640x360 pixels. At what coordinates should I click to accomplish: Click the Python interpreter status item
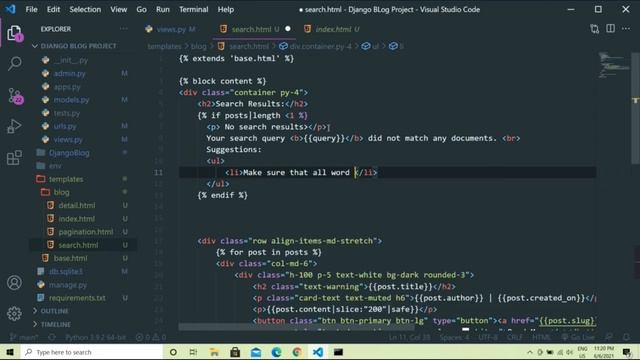[96, 337]
